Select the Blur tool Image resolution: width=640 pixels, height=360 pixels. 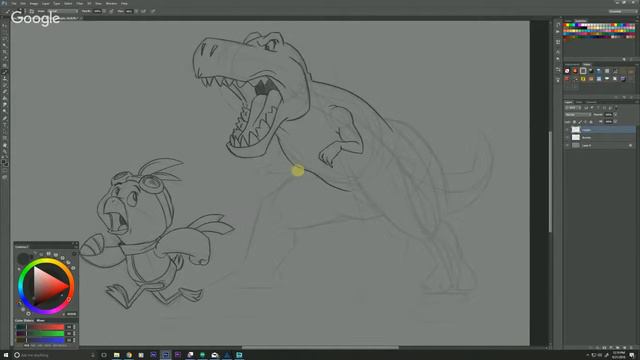[x=5, y=104]
